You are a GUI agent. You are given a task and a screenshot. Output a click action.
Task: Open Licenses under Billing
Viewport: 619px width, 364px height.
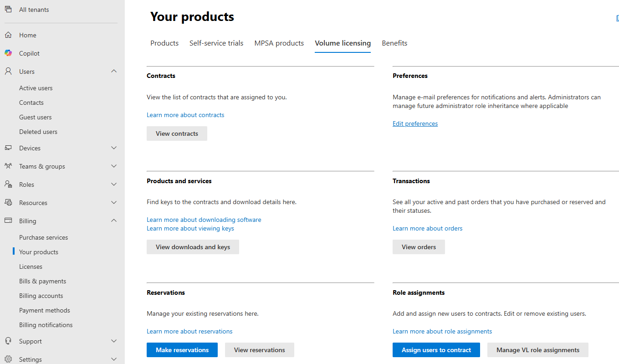click(31, 267)
